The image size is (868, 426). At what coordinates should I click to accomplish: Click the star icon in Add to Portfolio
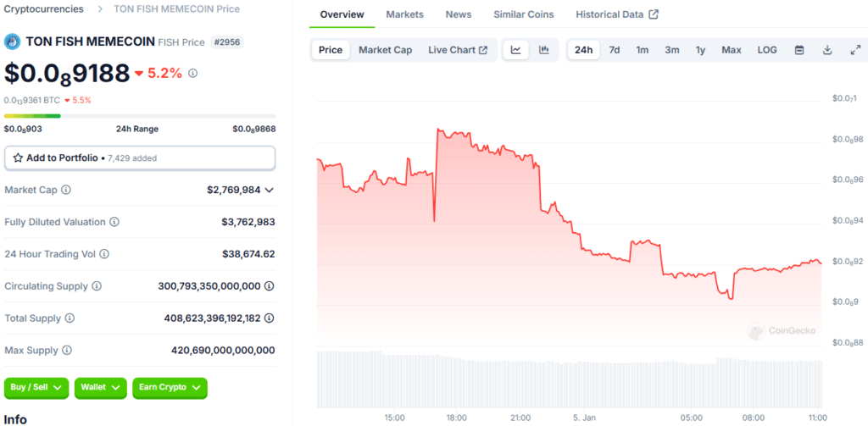pyautogui.click(x=18, y=158)
